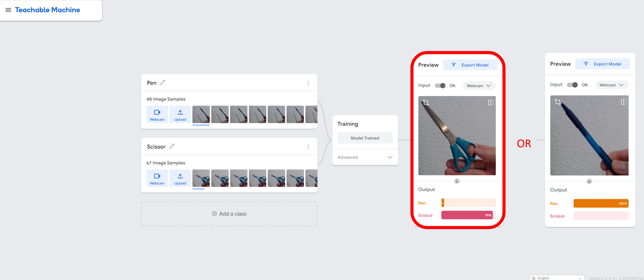644x280 pixels.
Task: Select the first Pen image sample thumbnail
Action: pyautogui.click(x=201, y=114)
